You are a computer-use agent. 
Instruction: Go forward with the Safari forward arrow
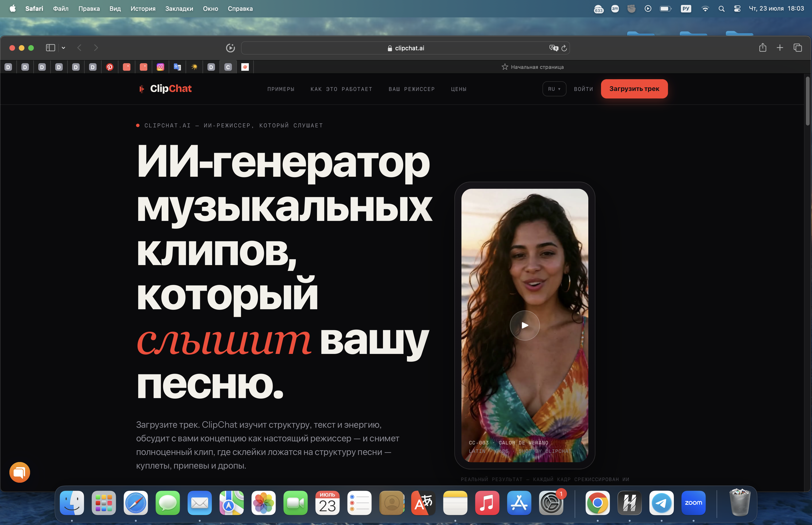96,48
